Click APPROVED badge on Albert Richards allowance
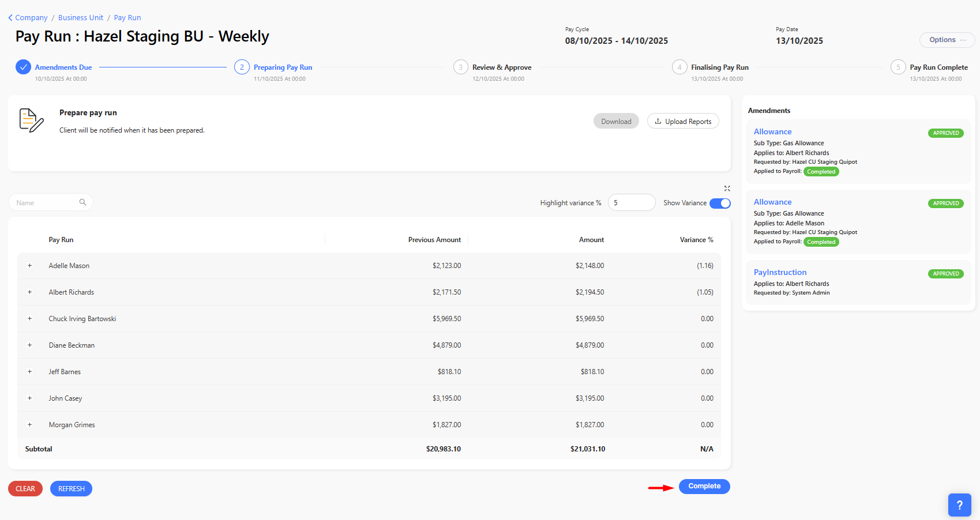 945,133
